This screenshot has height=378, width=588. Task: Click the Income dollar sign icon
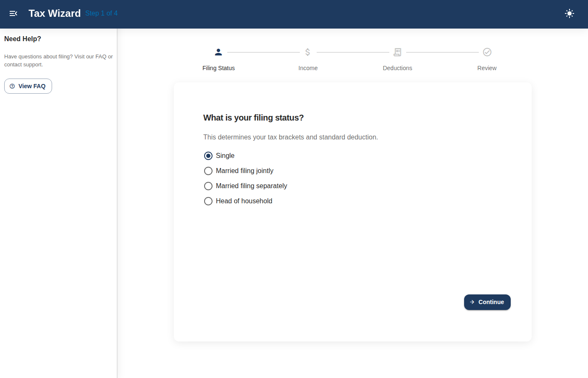tap(308, 52)
